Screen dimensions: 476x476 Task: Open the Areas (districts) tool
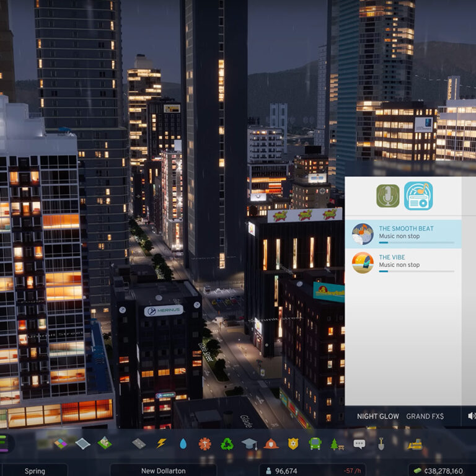[83, 444]
